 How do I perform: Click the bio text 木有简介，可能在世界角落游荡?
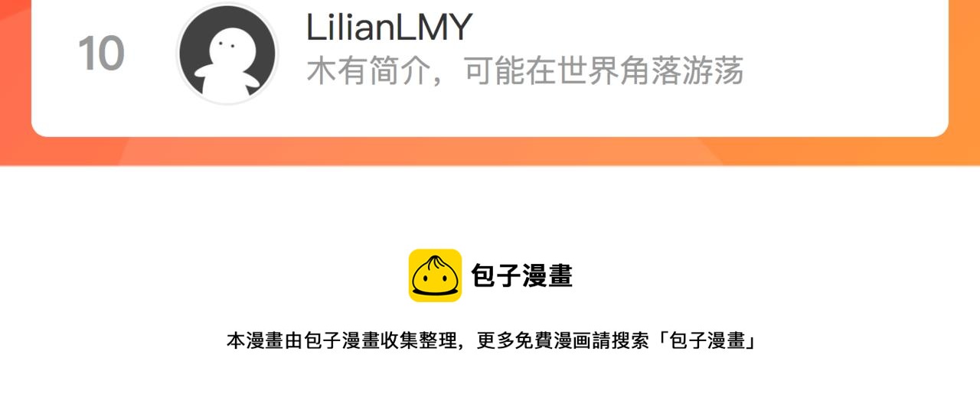pyautogui.click(x=525, y=71)
